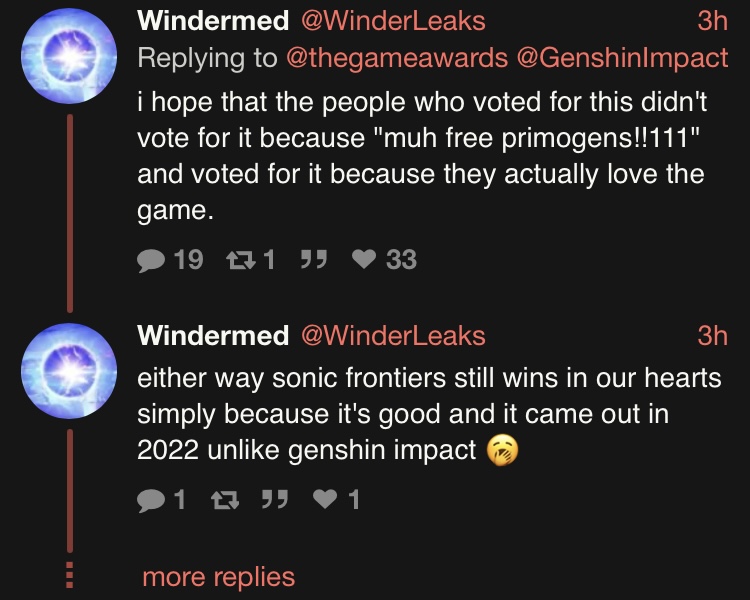
Task: Quote the sonic frontiers tweet
Action: tap(275, 500)
